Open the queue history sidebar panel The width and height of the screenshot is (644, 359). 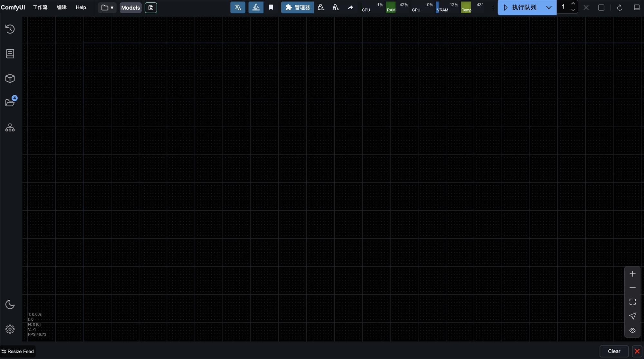point(10,29)
